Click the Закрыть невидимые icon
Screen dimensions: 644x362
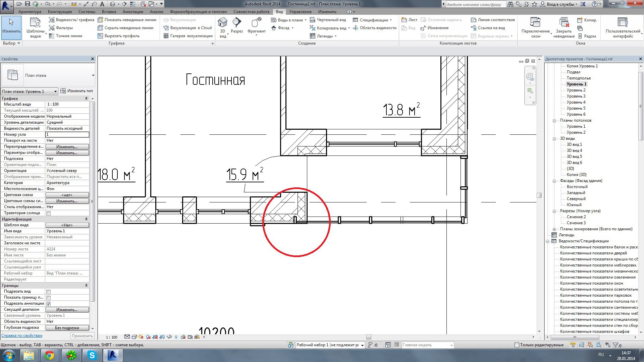point(564,23)
